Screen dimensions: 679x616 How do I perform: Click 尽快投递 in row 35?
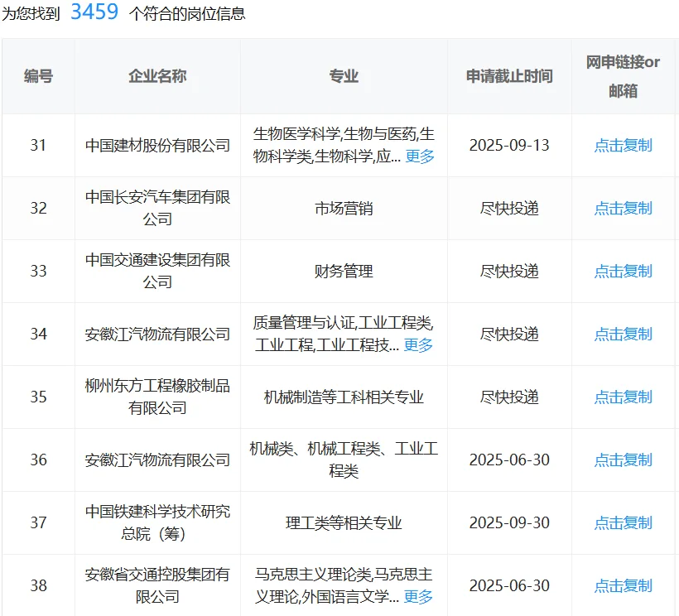(x=509, y=397)
